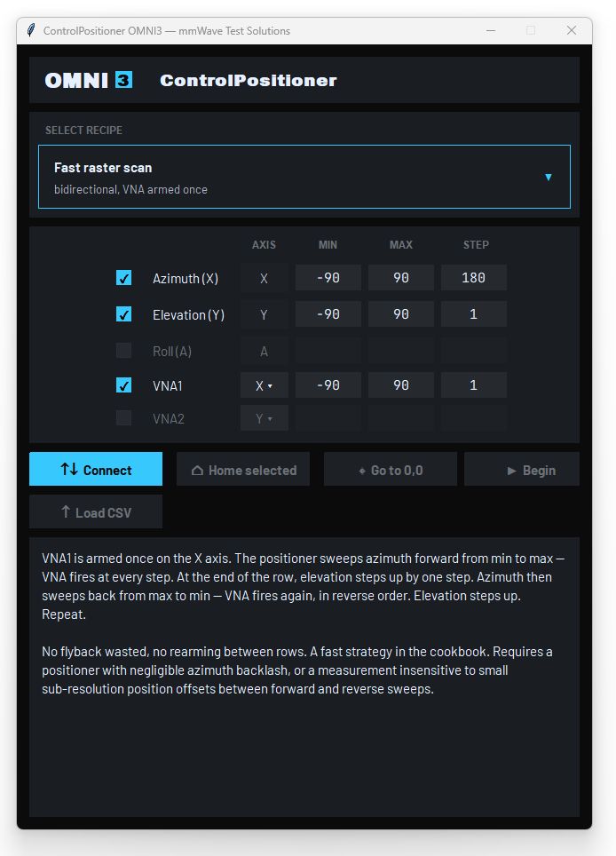Image resolution: width=616 pixels, height=856 pixels.
Task: Click the Roll axis A cell
Action: pyautogui.click(x=265, y=351)
